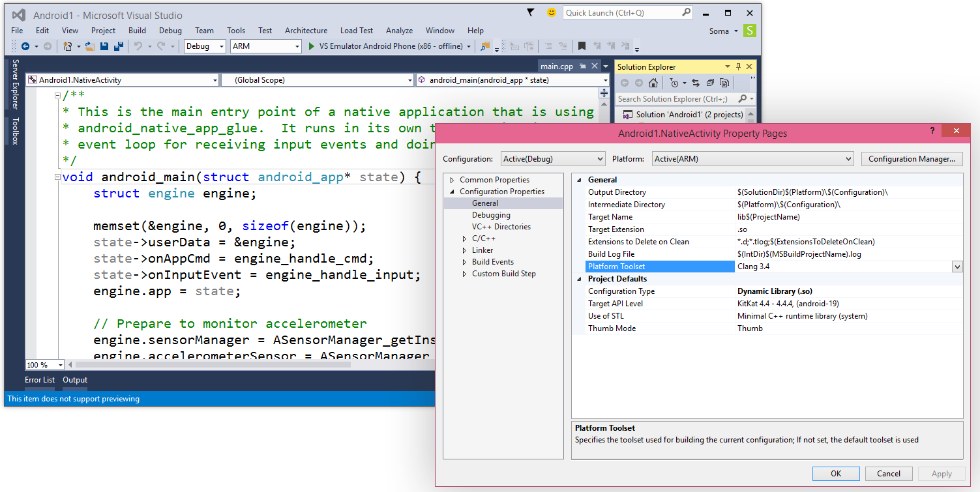Click the Property Pages help question mark

click(932, 130)
